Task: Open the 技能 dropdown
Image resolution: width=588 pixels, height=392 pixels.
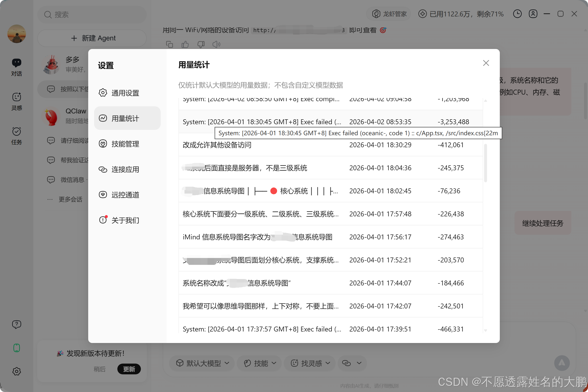Action: click(x=259, y=363)
